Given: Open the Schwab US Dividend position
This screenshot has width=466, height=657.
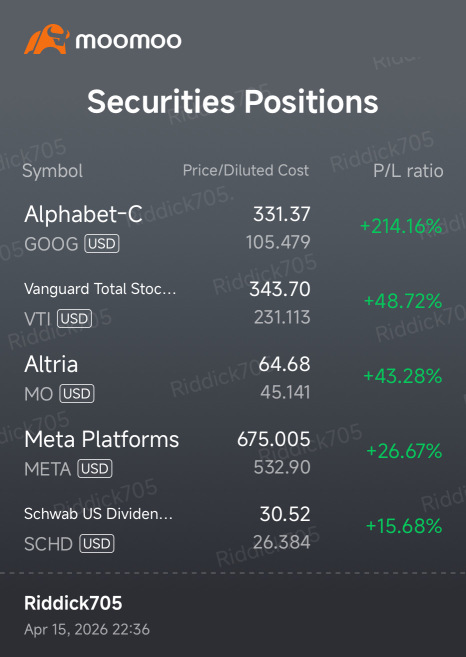Looking at the screenshot, I should (233, 528).
